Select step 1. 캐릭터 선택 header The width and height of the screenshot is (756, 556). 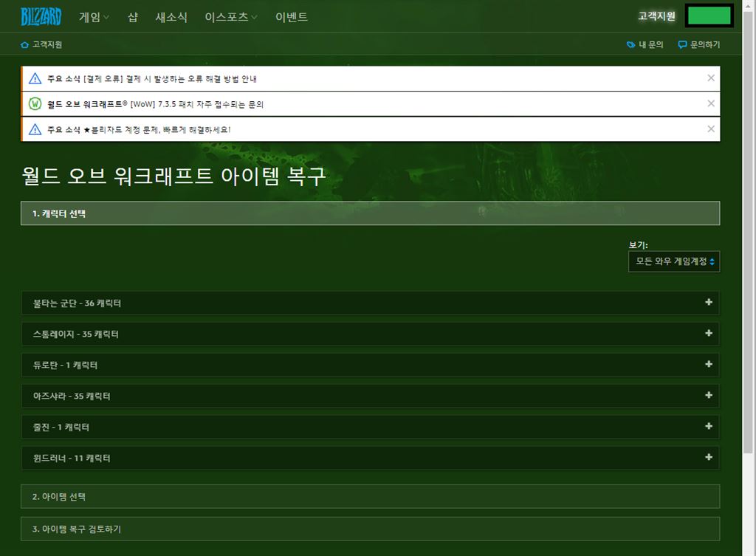tap(371, 213)
